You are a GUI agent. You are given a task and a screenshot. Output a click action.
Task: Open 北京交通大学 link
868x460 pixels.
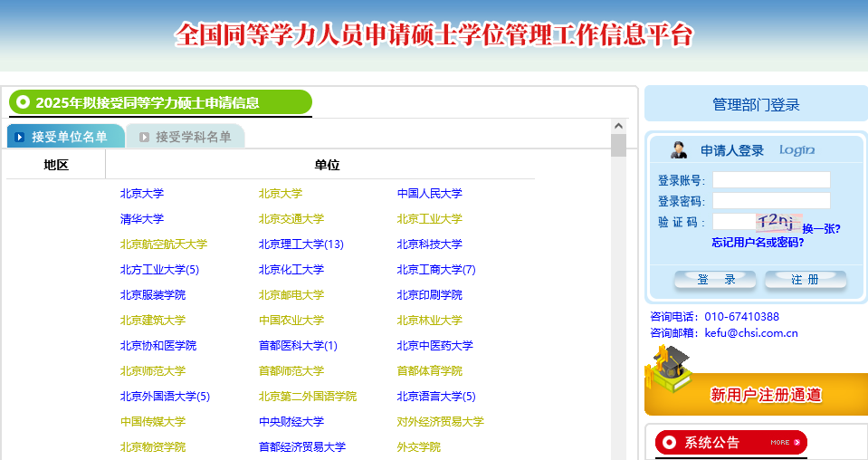tap(291, 219)
